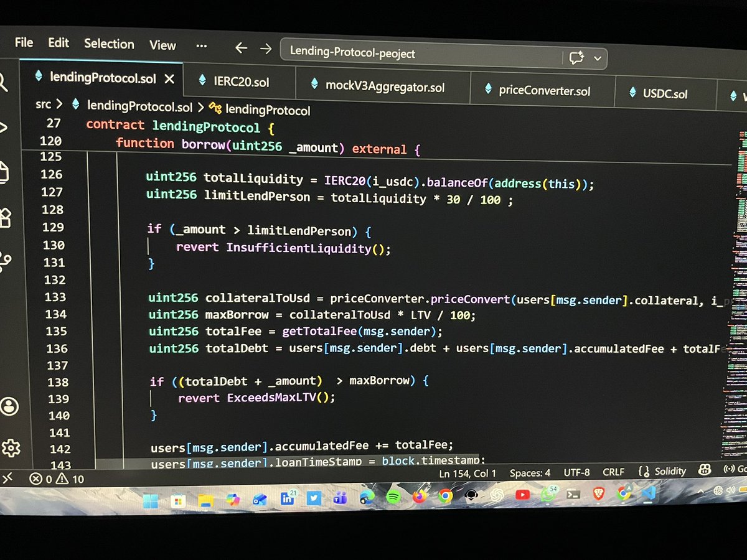Click Ln 154, Col 1 in status bar

(x=468, y=473)
